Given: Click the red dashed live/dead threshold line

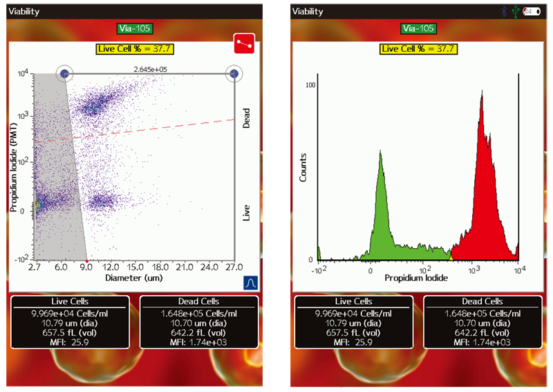Looking at the screenshot, I should point(134,131).
